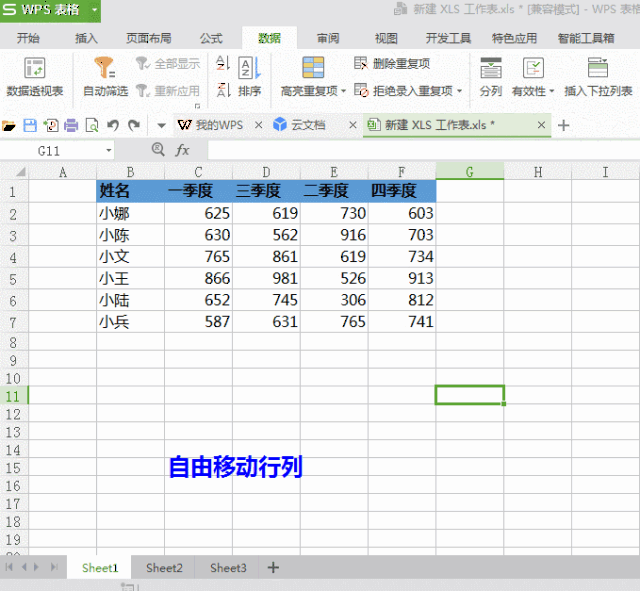Expand quick access toolbar customize arrow
640x591 pixels.
[x=162, y=125]
